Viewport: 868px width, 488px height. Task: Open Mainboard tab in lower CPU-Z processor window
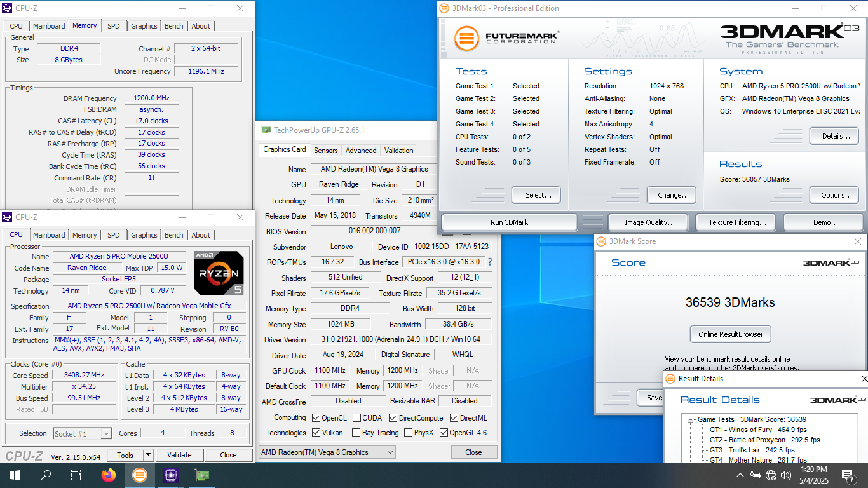[49, 235]
